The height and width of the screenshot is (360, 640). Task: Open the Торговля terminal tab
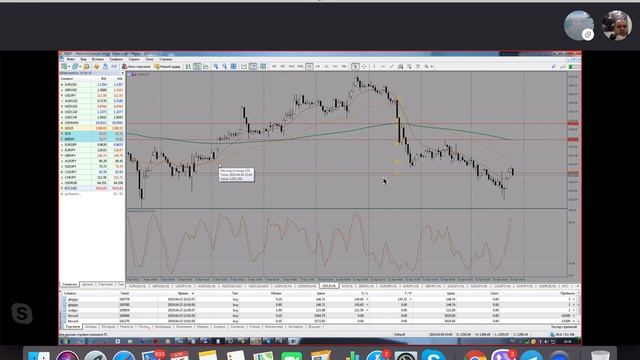(73, 327)
